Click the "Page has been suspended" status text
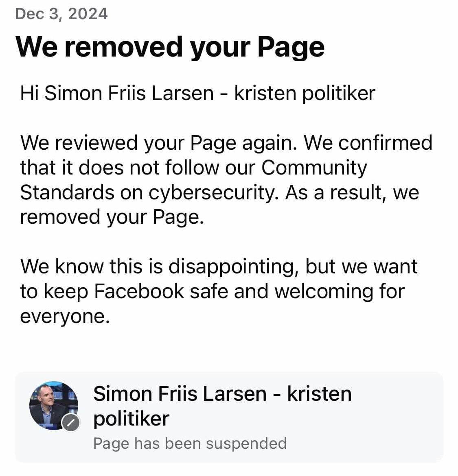 190,443
